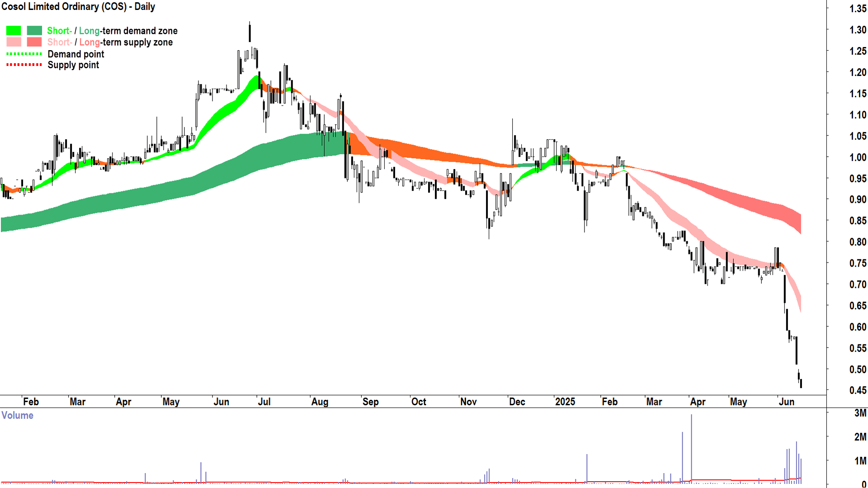Click the Aug month label on time axis
This screenshot has height=488, width=868.
point(320,402)
